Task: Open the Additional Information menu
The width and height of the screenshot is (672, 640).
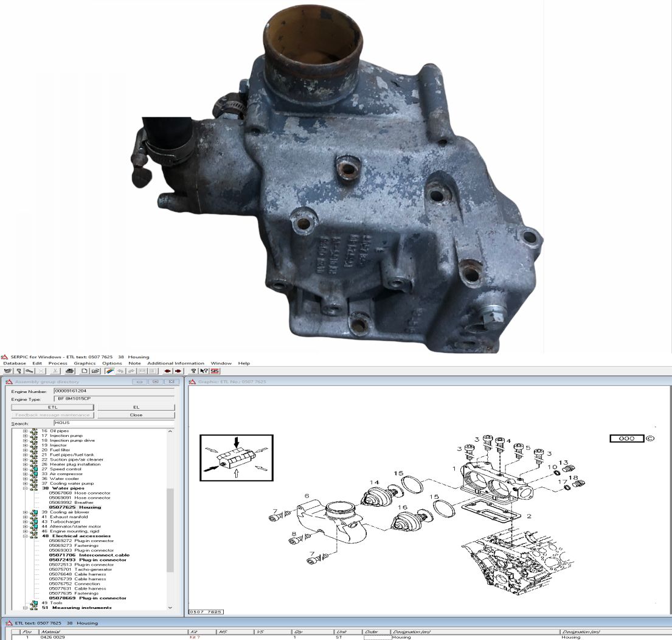Action: 176,364
